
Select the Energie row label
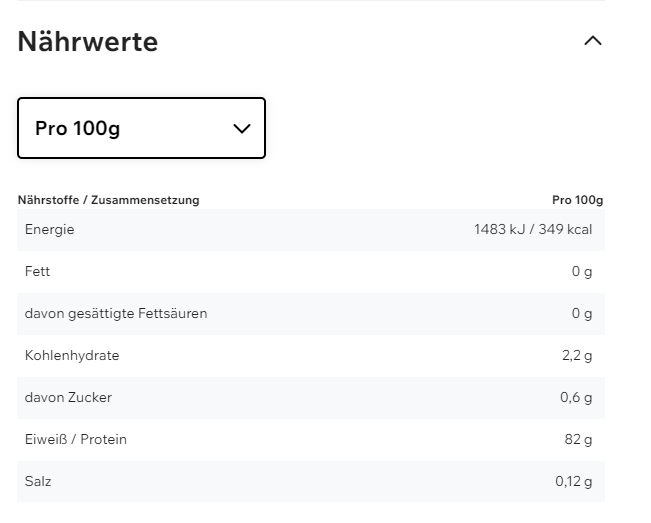[x=50, y=230]
